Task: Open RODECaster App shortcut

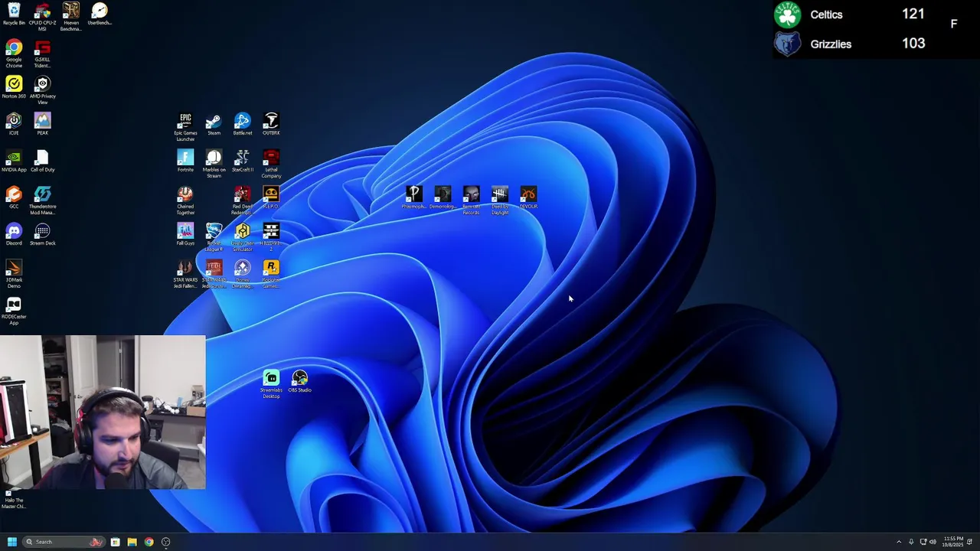Action: pyautogui.click(x=14, y=311)
